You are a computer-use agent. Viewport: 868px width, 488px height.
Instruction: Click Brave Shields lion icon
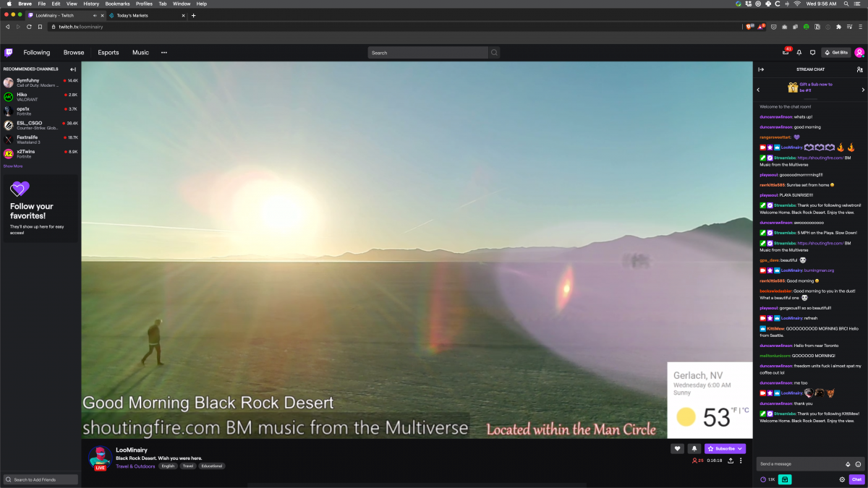749,27
